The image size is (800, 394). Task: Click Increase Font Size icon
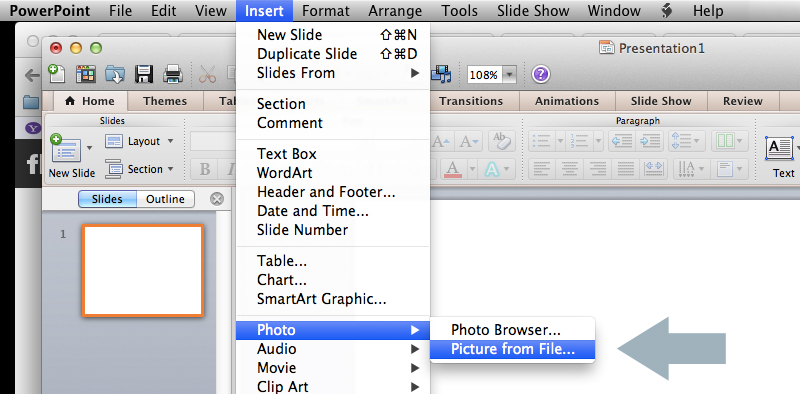[441, 141]
